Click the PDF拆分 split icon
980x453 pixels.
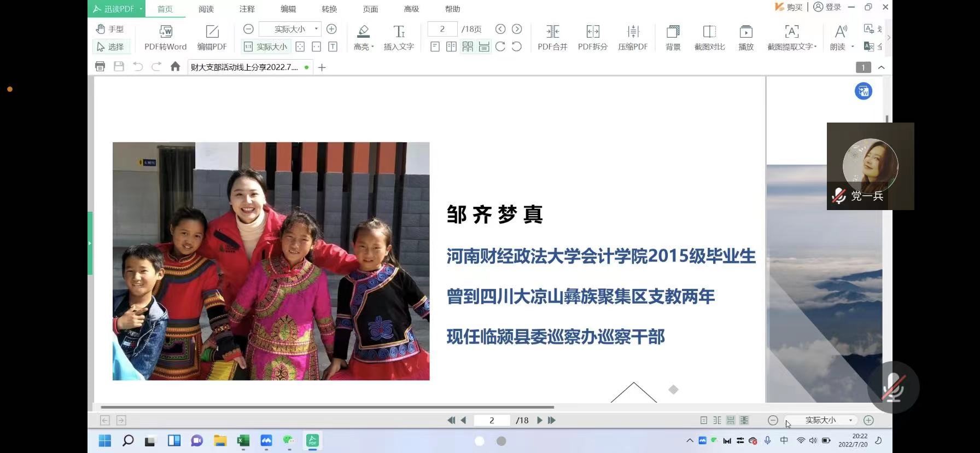(592, 37)
